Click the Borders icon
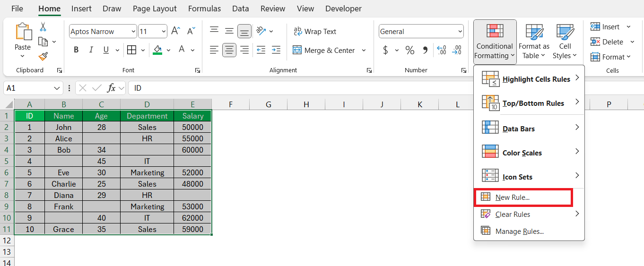 pyautogui.click(x=132, y=50)
